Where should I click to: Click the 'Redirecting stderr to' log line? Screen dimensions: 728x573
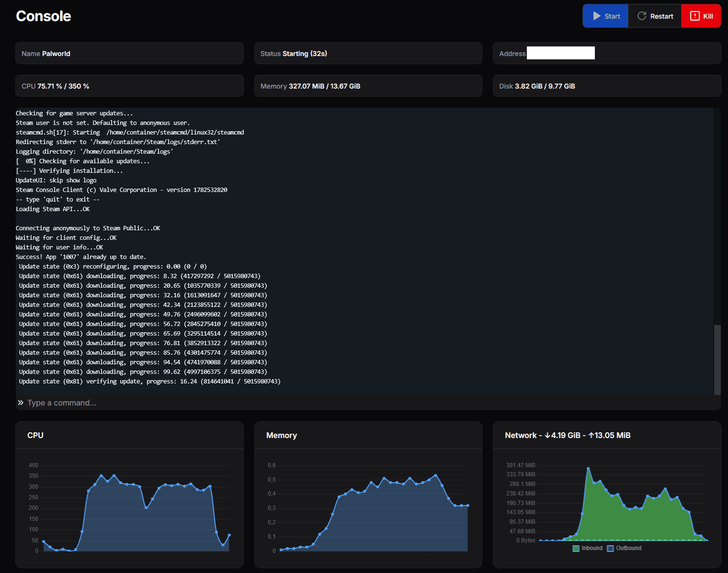118,142
